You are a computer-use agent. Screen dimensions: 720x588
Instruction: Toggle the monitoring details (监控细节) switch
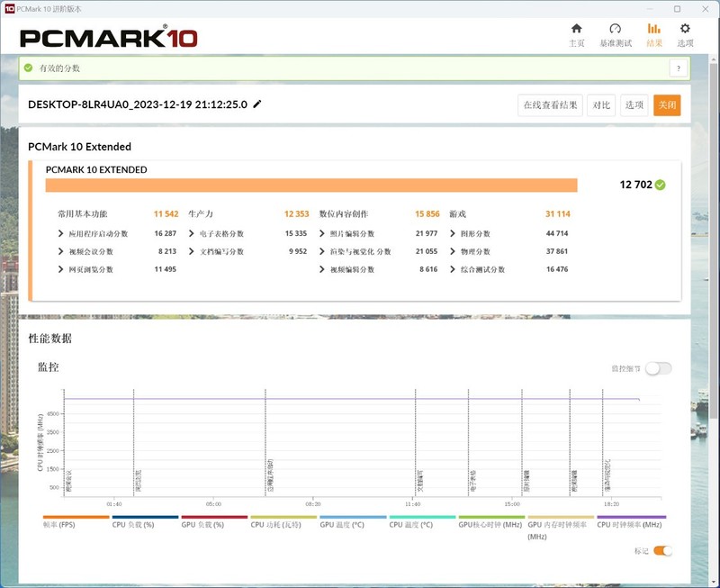658,368
